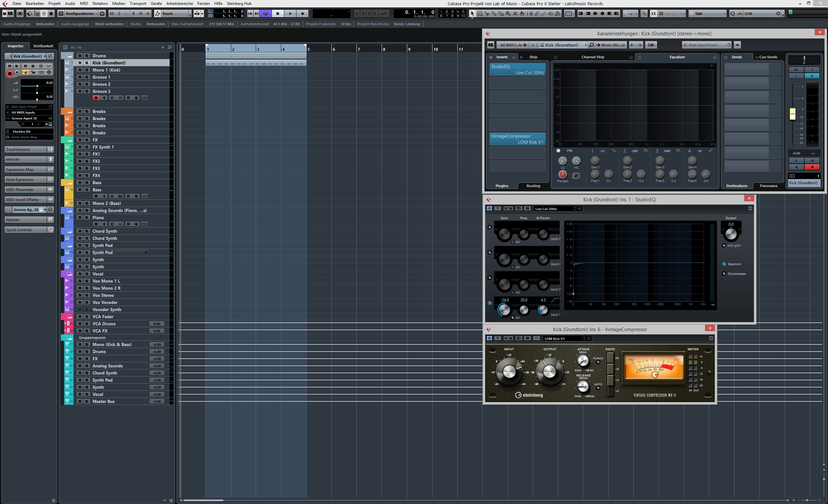
Task: Toggle Spectrum display in StudioEQ
Action: coord(724,264)
